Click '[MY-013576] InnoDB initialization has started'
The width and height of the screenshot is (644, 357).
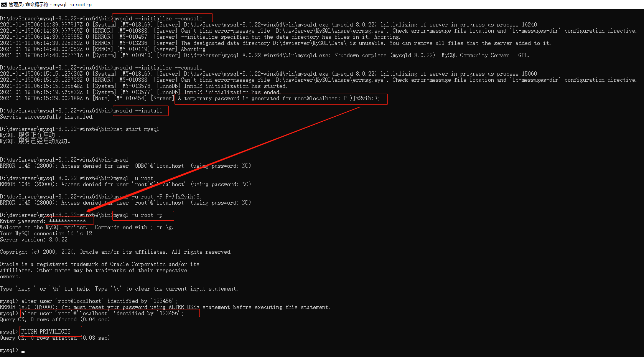click(x=143, y=86)
